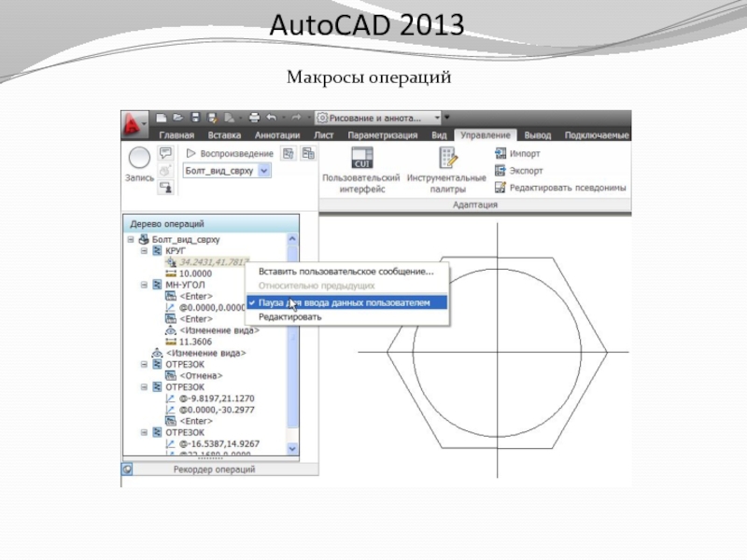The image size is (747, 560).
Task: Select the 10.0000 radius value row
Action: 195,273
